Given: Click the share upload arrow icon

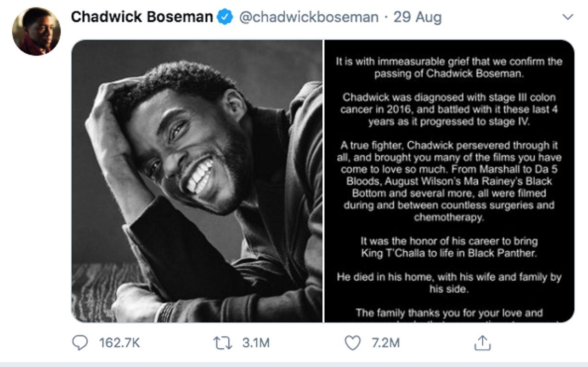Looking at the screenshot, I should [x=482, y=343].
